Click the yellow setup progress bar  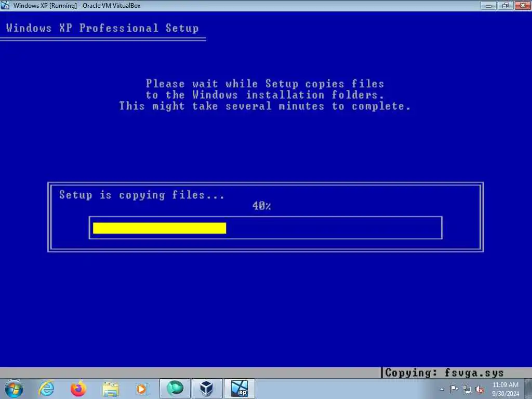[159, 228]
